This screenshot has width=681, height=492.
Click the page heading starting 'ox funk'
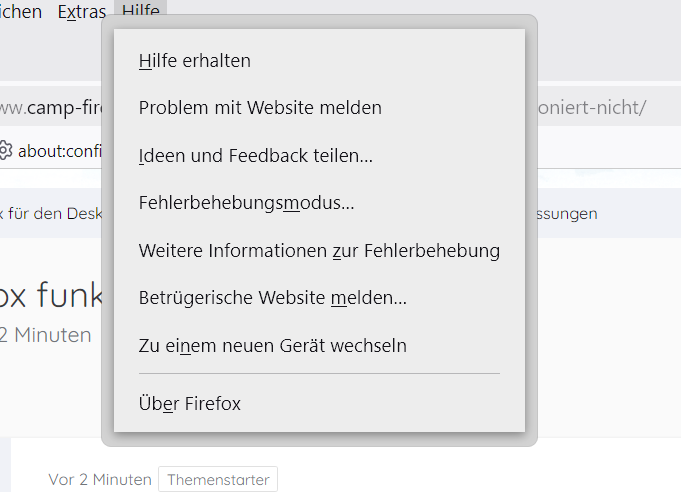(x=52, y=294)
